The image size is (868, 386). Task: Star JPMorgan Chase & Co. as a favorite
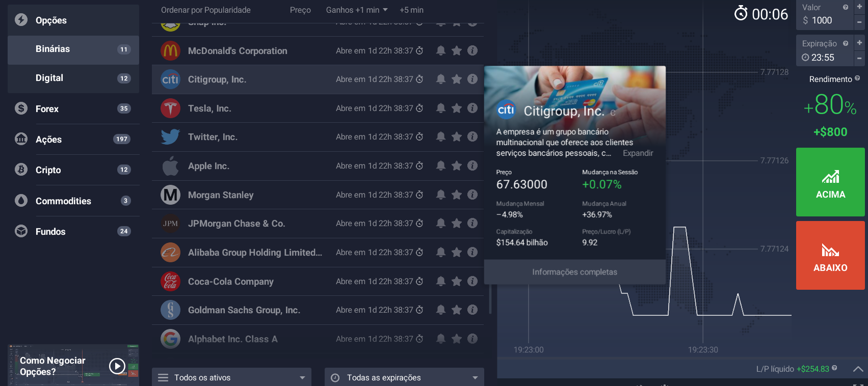point(457,223)
